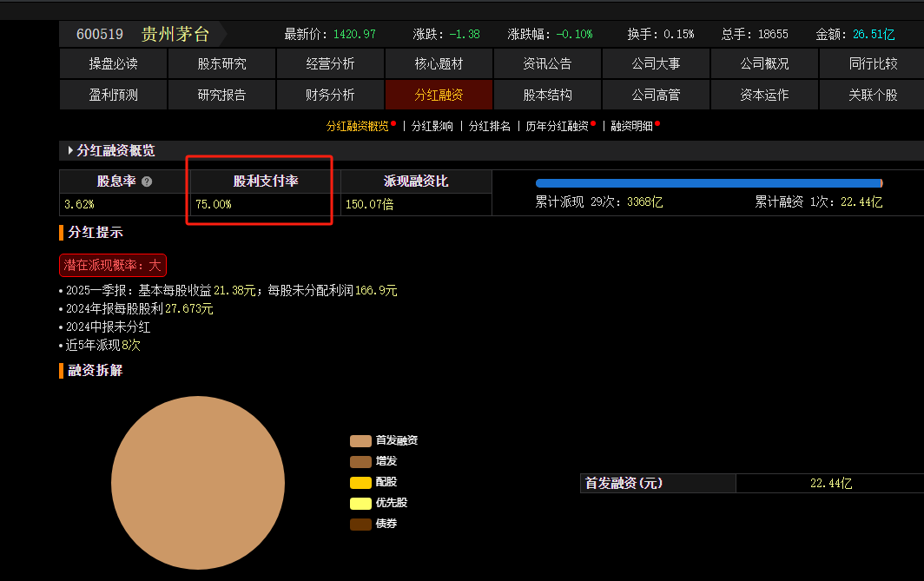Click the 派现融资比 column header
The width and height of the screenshot is (924, 581).
[x=416, y=182]
